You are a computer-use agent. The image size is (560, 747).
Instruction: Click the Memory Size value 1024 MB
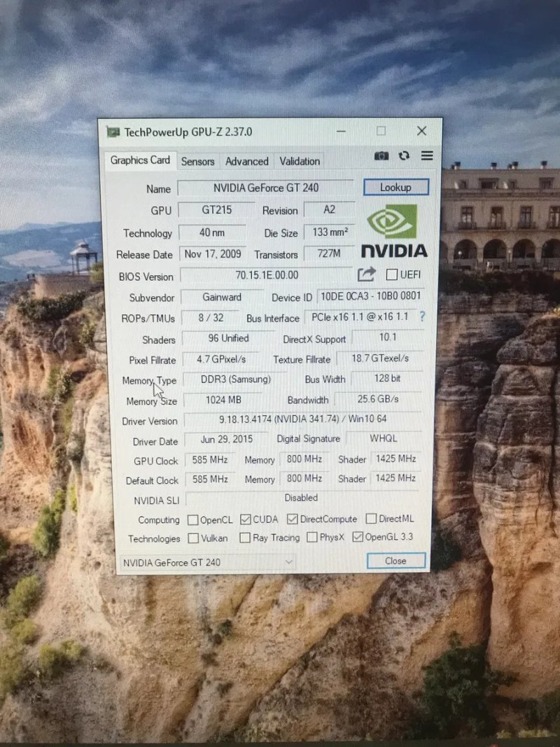tap(223, 400)
